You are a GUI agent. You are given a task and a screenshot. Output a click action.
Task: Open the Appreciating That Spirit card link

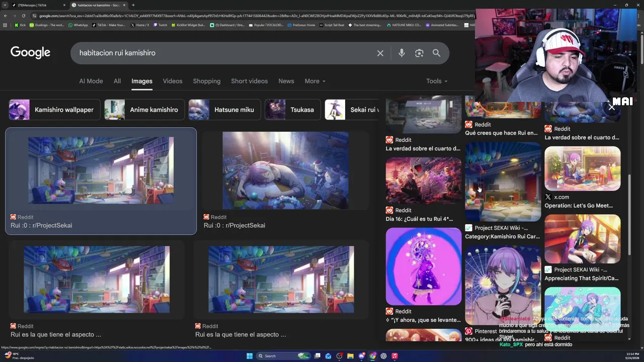pos(582,278)
